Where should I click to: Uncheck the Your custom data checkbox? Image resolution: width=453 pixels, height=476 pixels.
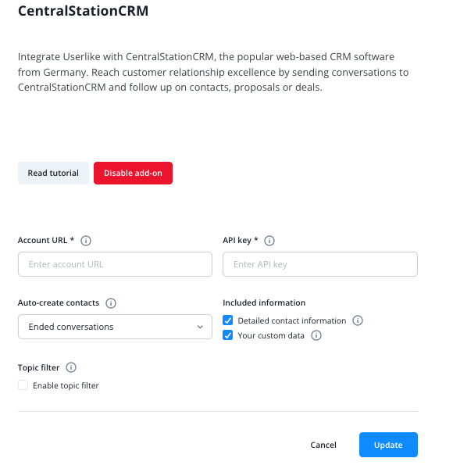point(227,336)
